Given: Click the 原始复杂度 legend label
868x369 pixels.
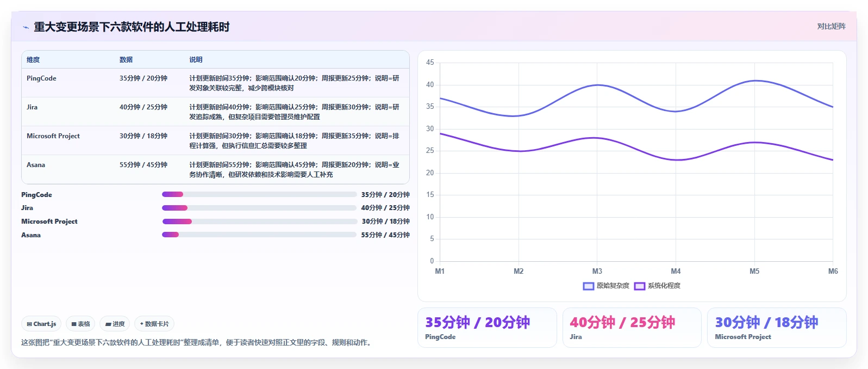Looking at the screenshot, I should tap(613, 286).
